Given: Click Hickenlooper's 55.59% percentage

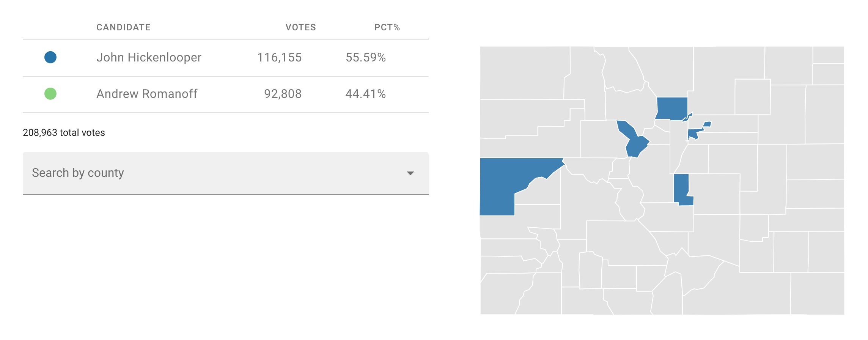Looking at the screenshot, I should pyautogui.click(x=365, y=57).
